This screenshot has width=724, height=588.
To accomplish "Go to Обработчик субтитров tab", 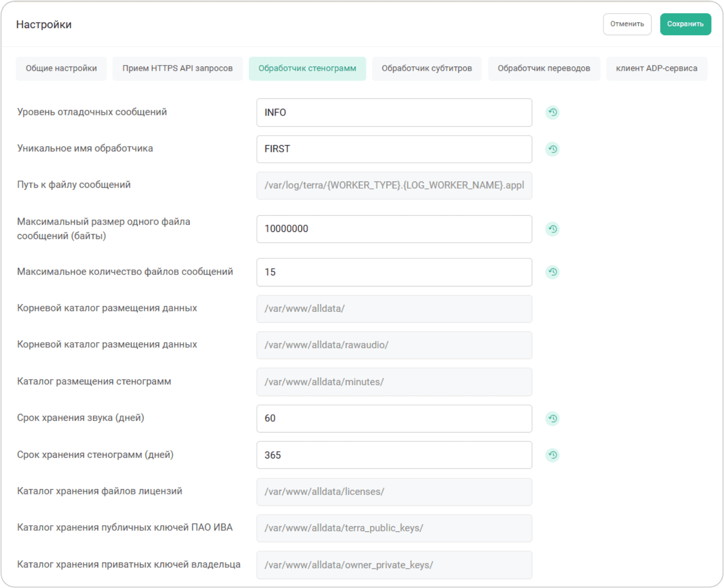I will [427, 69].
